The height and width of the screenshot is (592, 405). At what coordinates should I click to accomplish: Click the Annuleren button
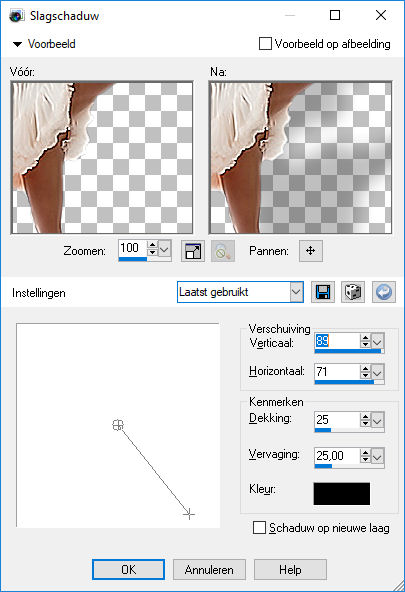(209, 569)
